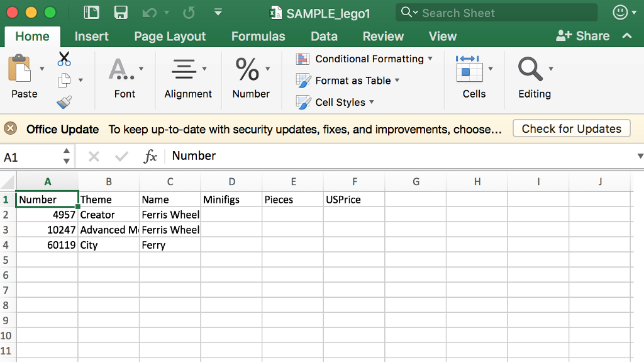Image resolution: width=644 pixels, height=362 pixels.
Task: Click the Undo arrow icon
Action: click(149, 13)
